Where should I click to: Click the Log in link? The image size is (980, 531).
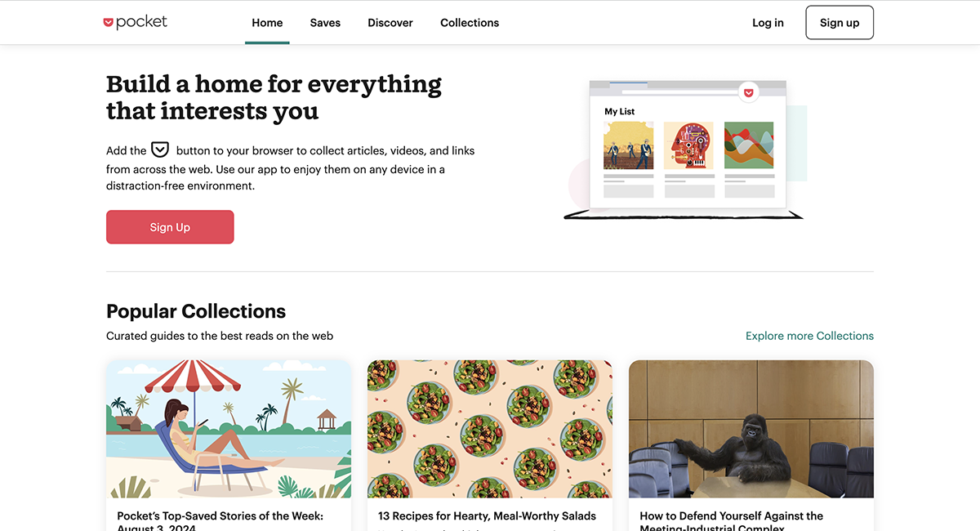click(768, 22)
